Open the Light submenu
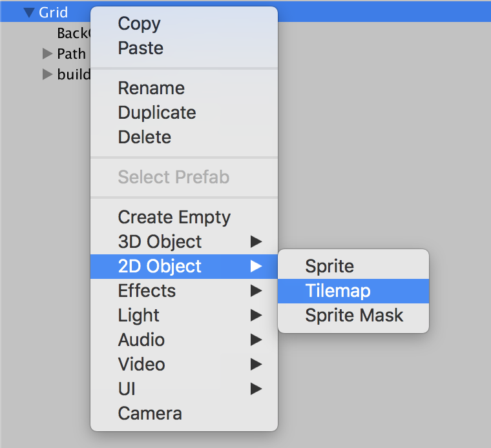Viewport: 491px width, 448px height. (184, 316)
